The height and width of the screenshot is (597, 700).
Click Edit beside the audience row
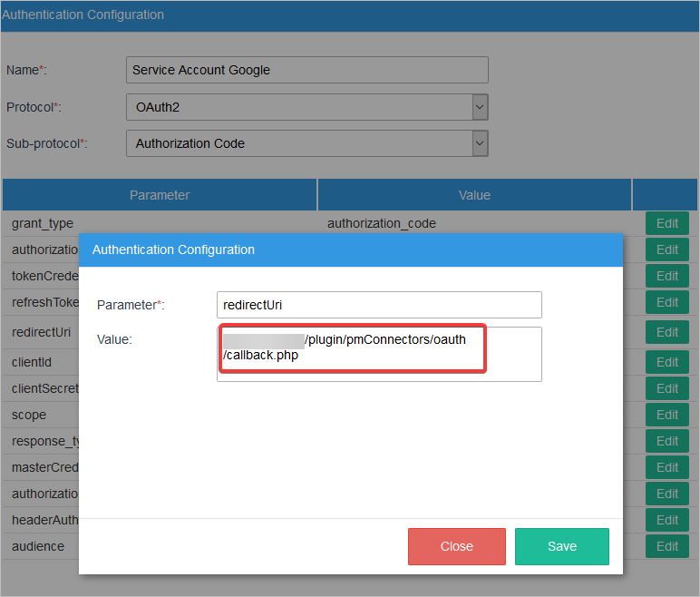point(666,546)
